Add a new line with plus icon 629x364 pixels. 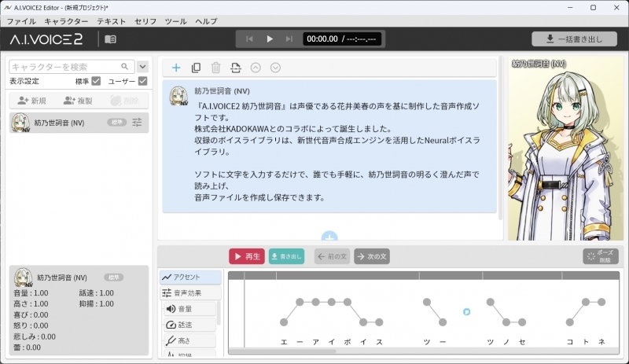176,68
